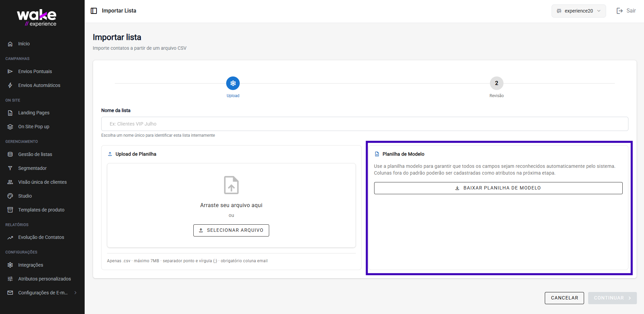Toggle the sidebar panel icon

pos(94,11)
